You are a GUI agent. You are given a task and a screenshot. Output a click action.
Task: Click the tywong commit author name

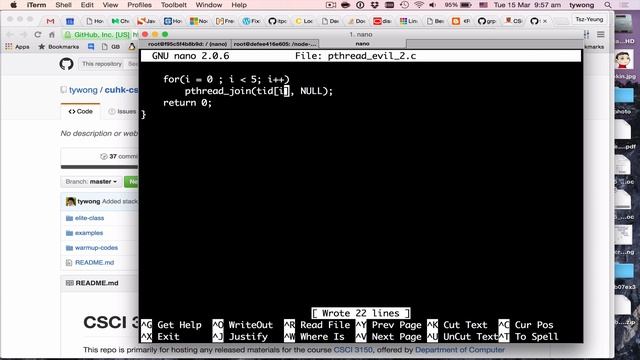89,201
